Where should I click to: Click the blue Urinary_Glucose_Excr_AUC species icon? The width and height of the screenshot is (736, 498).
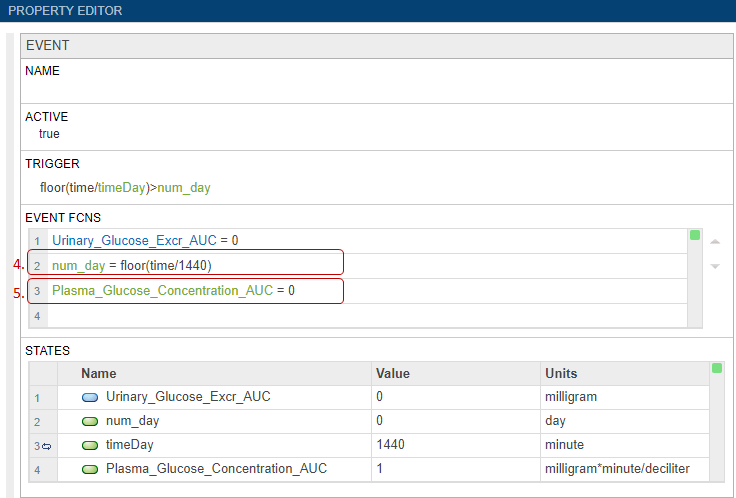pyautogui.click(x=90, y=397)
